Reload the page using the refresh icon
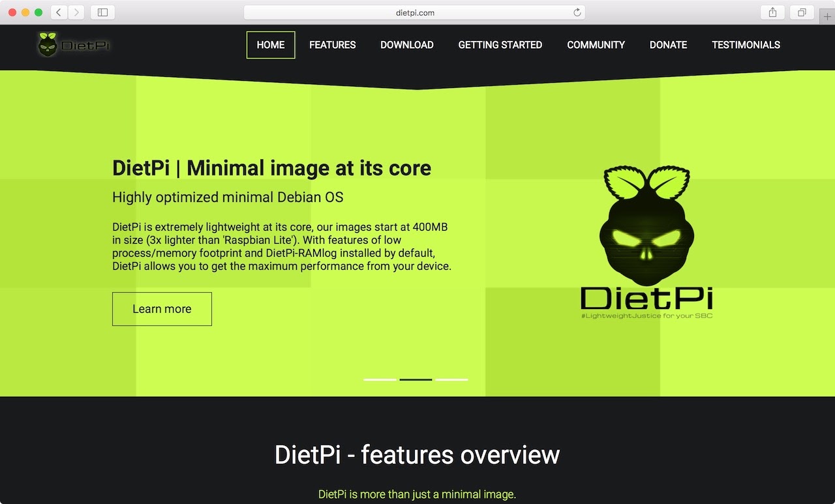 point(577,12)
